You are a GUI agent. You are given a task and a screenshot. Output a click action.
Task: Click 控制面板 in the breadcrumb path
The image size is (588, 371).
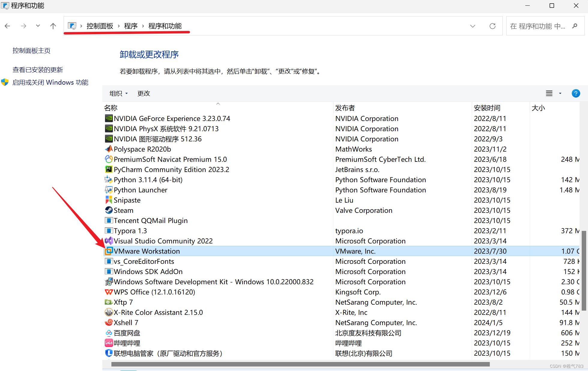[100, 26]
